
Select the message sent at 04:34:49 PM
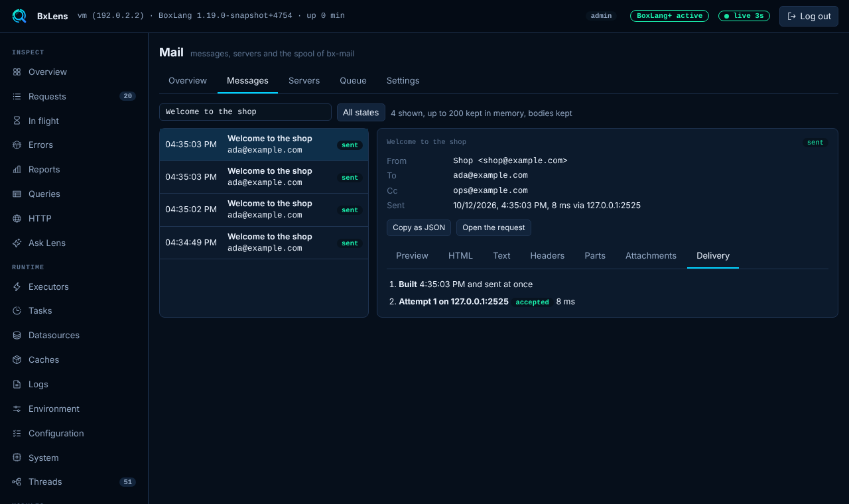(x=264, y=243)
